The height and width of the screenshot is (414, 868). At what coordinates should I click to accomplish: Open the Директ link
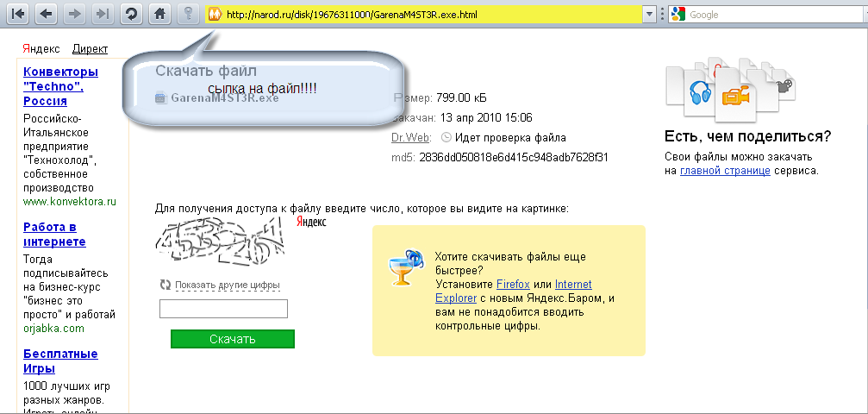pos(90,49)
